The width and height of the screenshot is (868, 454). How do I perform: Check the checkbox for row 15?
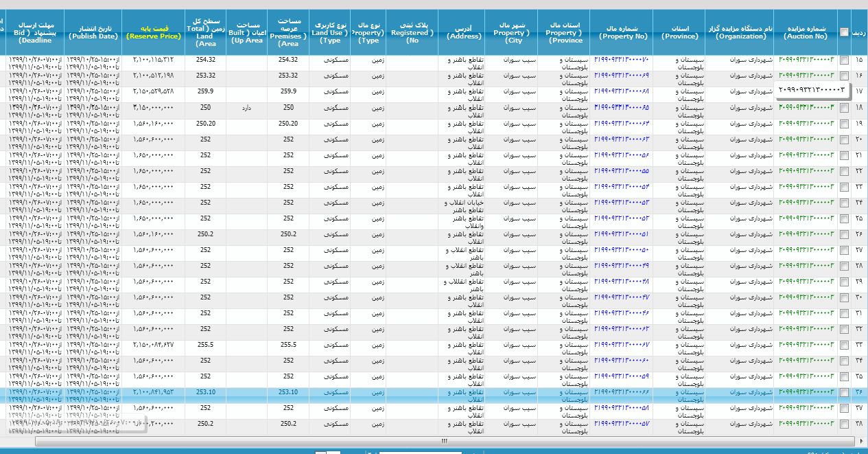844,60
